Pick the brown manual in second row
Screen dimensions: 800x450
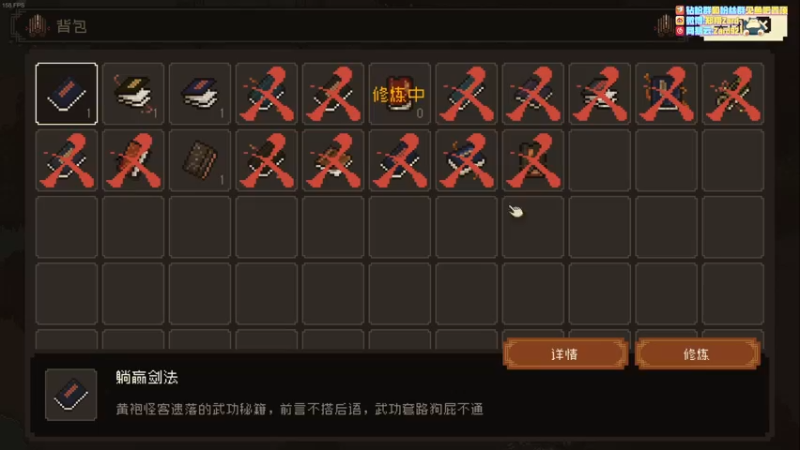coord(200,160)
